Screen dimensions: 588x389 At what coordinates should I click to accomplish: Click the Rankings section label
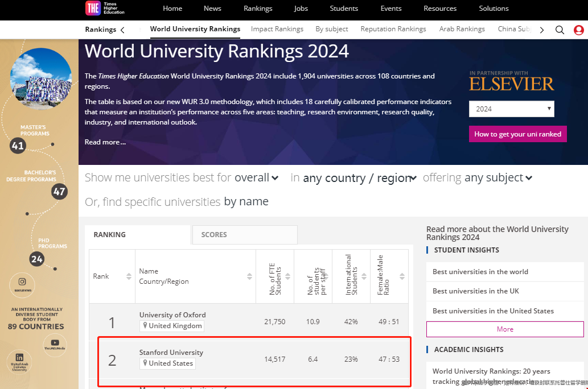click(101, 30)
